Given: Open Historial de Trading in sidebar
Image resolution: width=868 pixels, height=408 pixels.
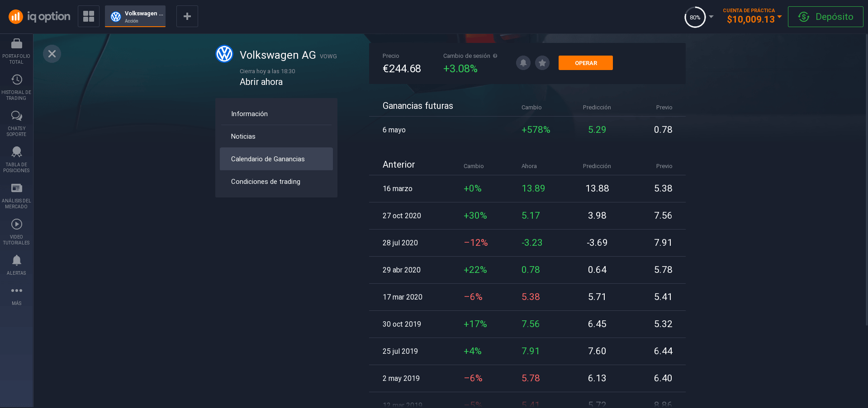Looking at the screenshot, I should pyautogui.click(x=16, y=88).
